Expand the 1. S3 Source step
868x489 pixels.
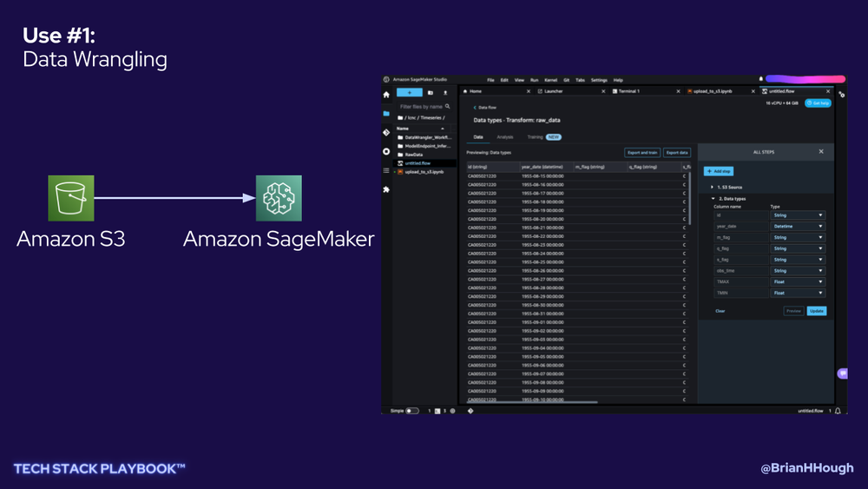(x=712, y=188)
